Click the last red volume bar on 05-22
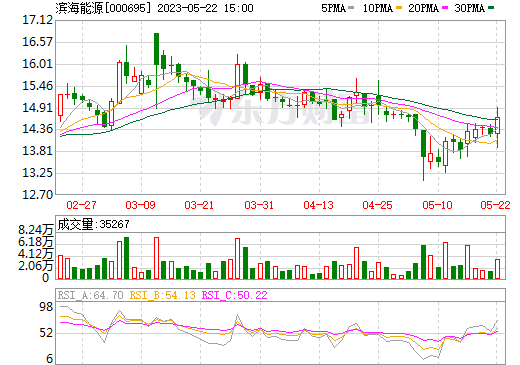520x365 pixels. click(498, 269)
